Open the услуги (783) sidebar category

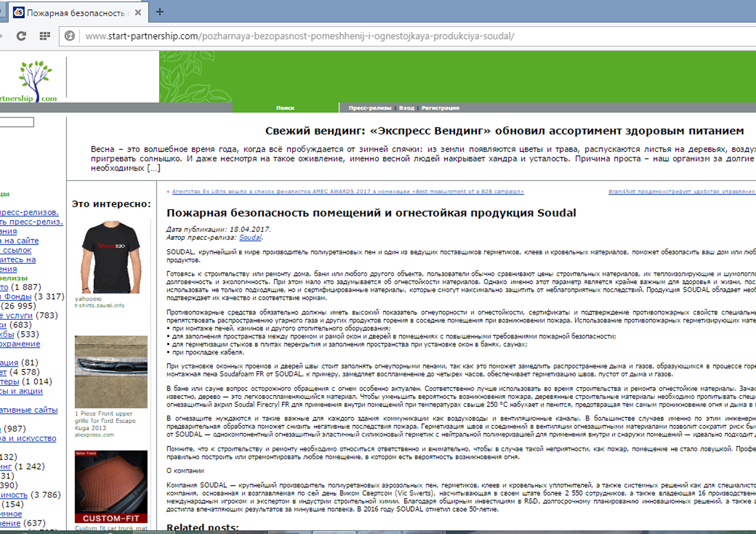point(16,315)
